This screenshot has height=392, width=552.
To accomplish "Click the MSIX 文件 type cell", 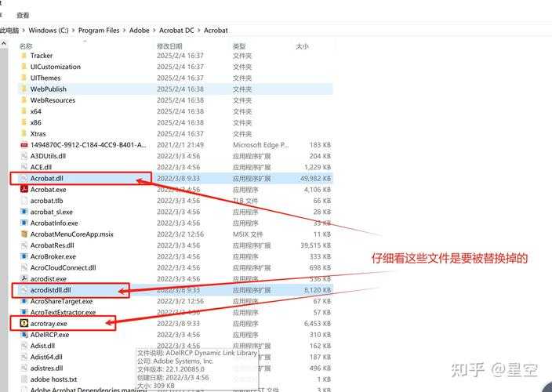I will coord(248,234).
